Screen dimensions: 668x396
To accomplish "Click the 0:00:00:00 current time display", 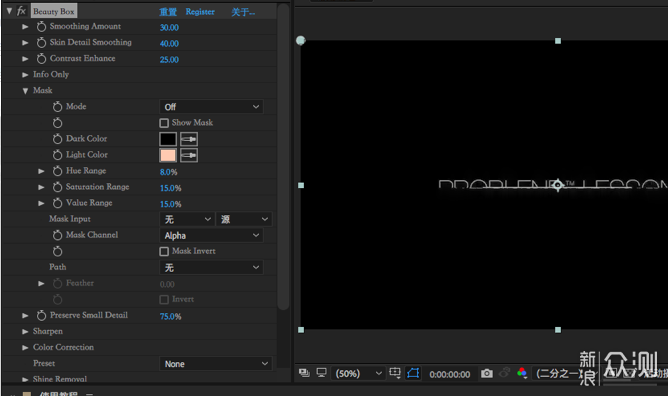I will (449, 374).
